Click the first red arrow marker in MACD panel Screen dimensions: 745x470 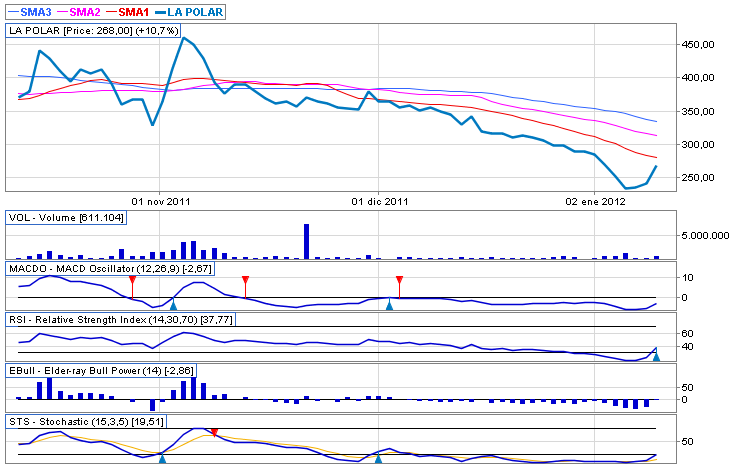coord(132,281)
